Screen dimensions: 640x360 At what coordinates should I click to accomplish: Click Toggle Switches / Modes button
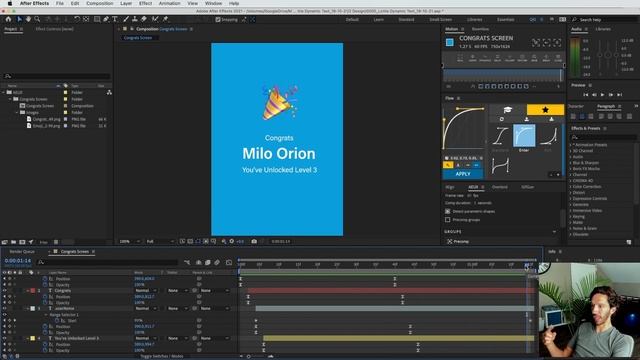[162, 356]
